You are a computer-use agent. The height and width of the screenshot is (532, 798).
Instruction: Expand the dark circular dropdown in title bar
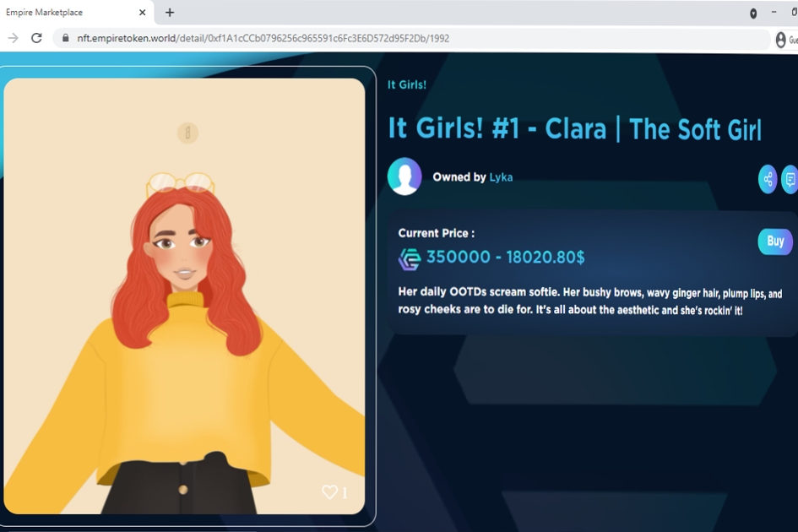click(x=753, y=14)
